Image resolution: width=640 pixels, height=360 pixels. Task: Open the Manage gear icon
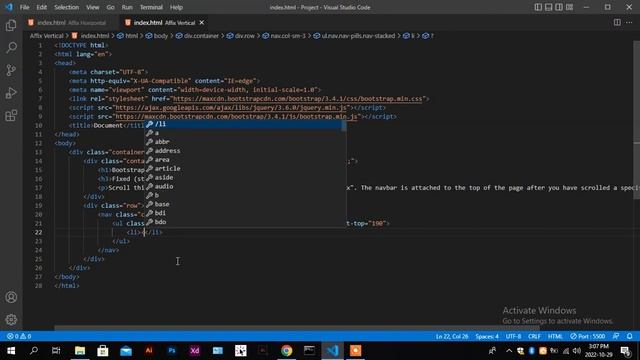(11, 319)
